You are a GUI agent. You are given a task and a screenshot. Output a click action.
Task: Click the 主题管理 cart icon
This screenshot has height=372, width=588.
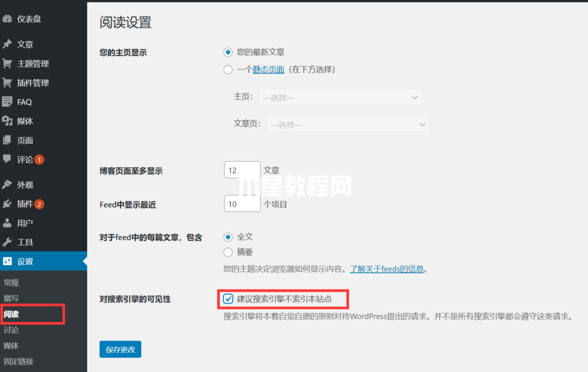coord(7,63)
